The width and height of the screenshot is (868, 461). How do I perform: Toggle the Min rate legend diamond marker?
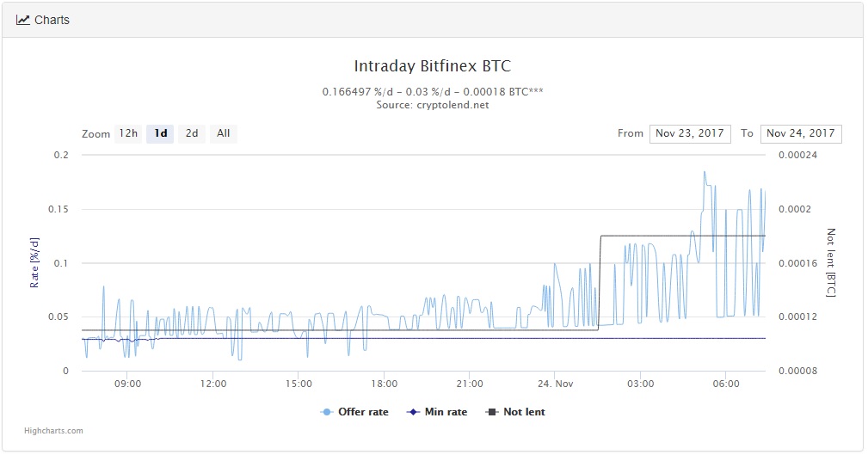413,412
